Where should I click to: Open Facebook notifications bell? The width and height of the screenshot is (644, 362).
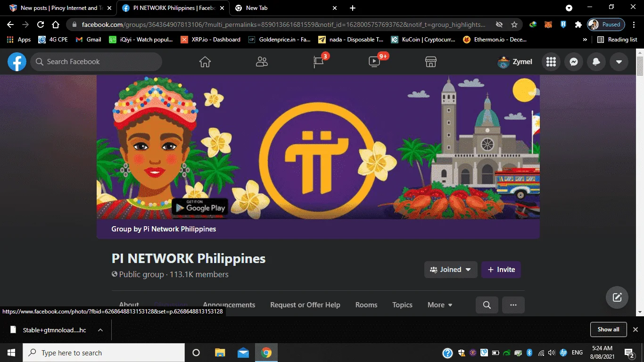click(596, 62)
